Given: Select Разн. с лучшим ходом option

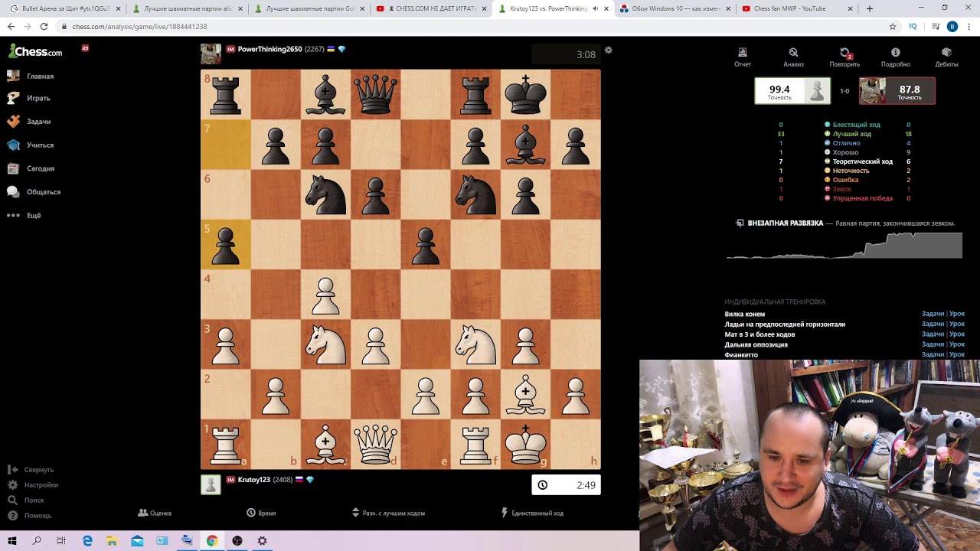Looking at the screenshot, I should (x=388, y=513).
